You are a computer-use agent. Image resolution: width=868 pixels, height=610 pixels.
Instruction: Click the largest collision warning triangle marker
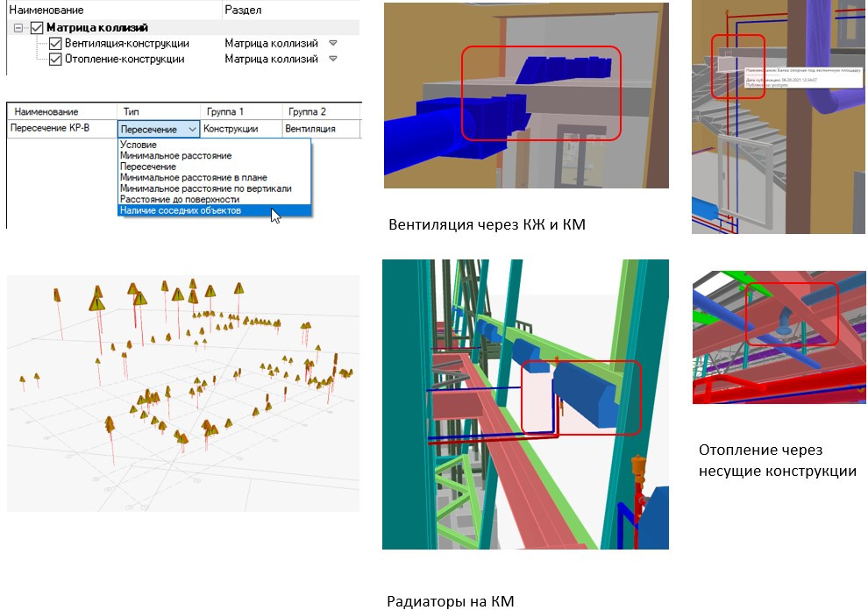tap(96, 302)
